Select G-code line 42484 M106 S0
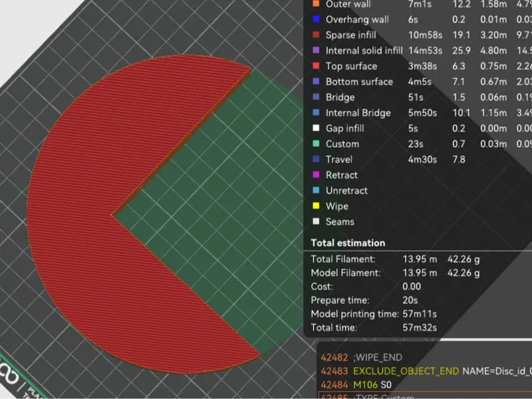Viewport: 532px width, 399px height. [356, 385]
